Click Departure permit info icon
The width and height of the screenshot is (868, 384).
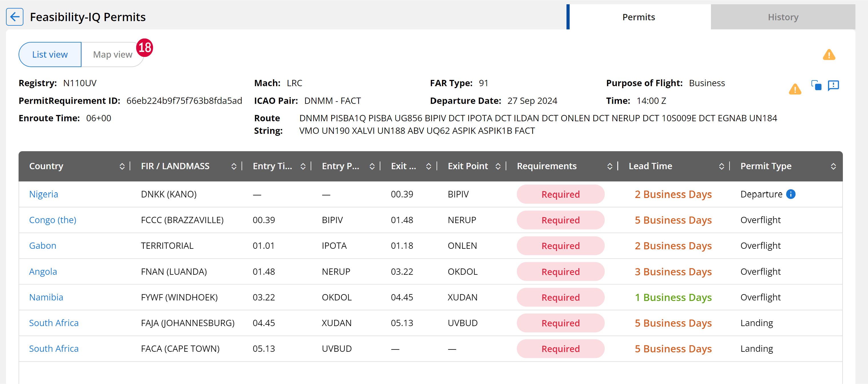point(791,194)
